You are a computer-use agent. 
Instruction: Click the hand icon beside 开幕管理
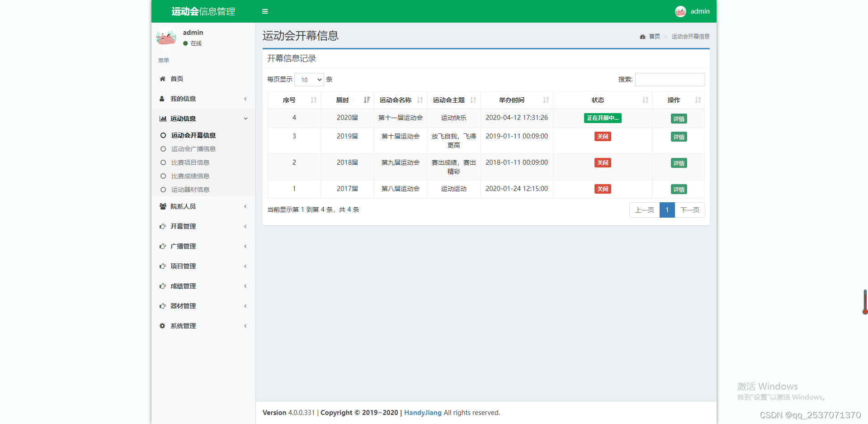tap(163, 226)
